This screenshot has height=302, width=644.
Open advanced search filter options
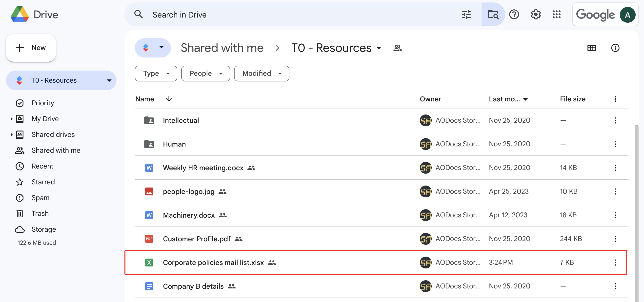466,15
